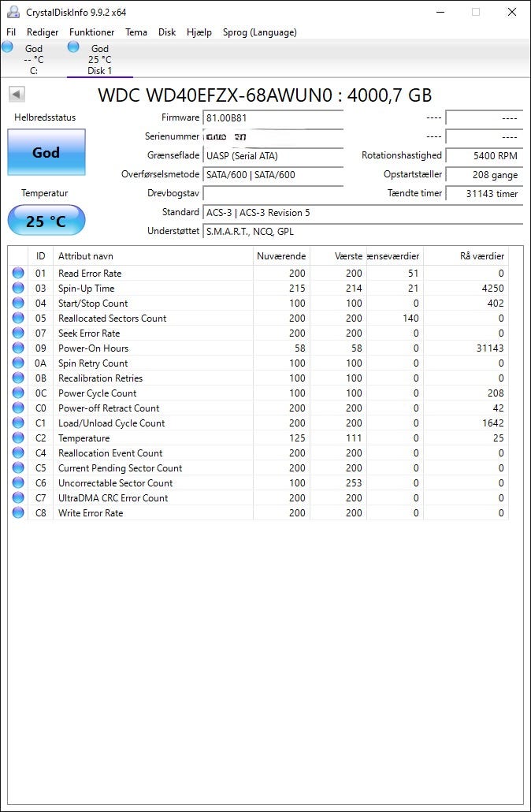Click status orb for Reallocated Sectors Count
The image size is (531, 812).
point(18,318)
